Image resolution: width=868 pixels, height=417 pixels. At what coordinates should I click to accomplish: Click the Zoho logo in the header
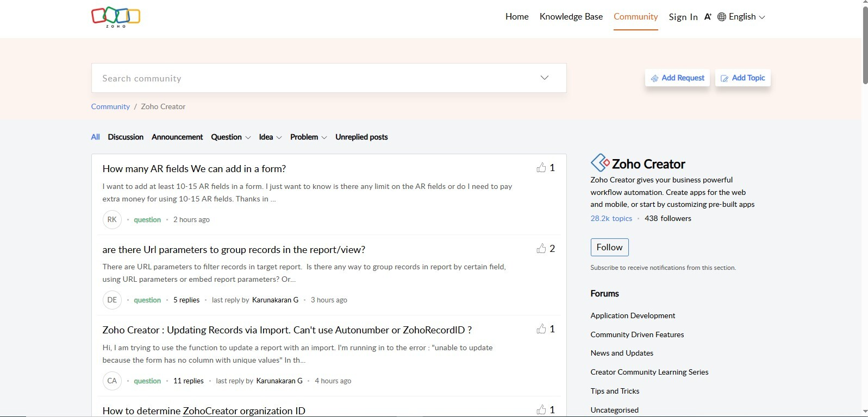click(116, 17)
